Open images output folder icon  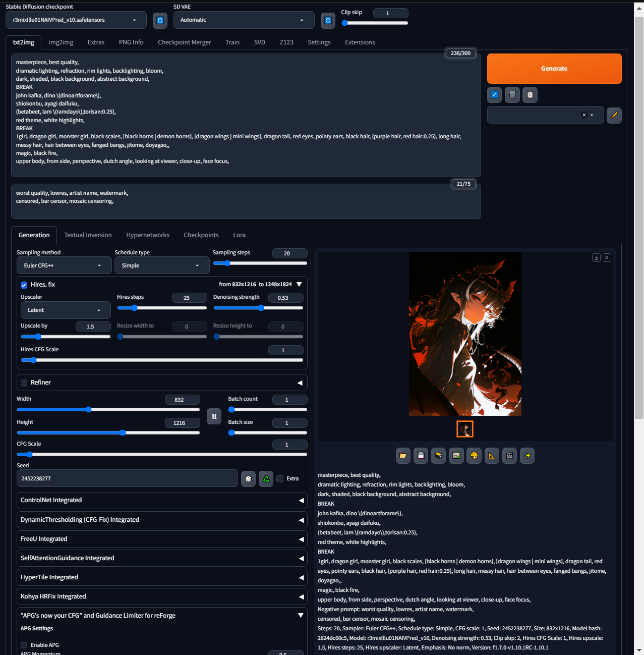403,456
